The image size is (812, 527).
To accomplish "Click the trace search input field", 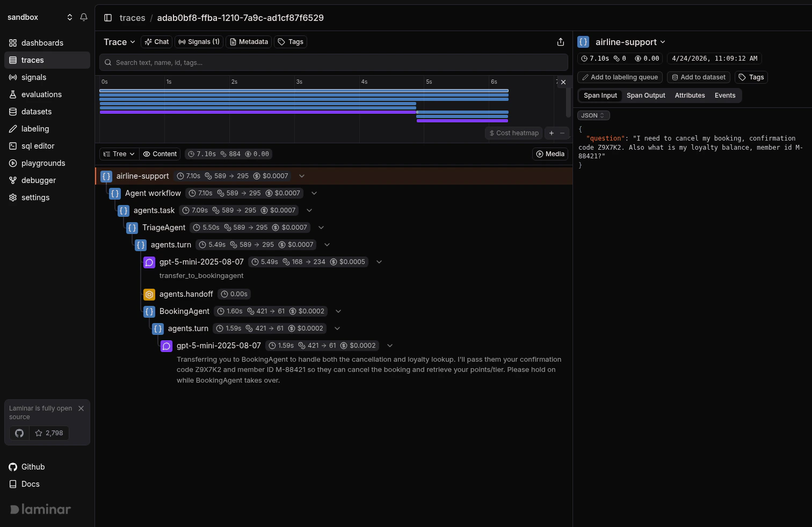I will click(333, 62).
